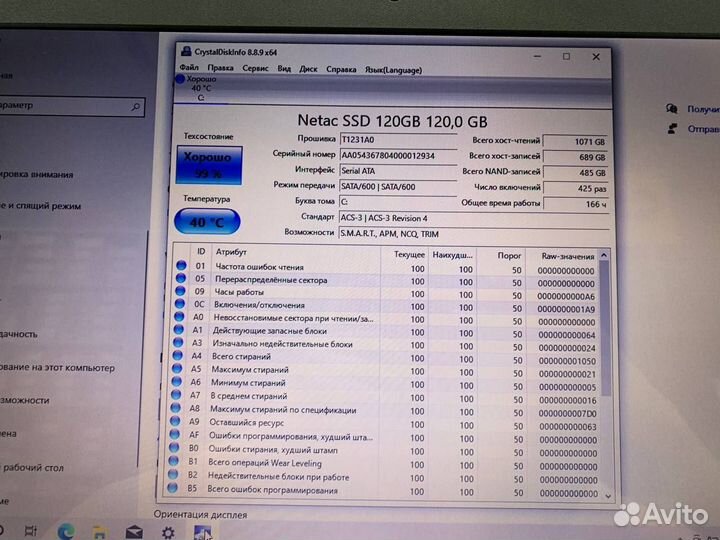Open the Диск menu

[308, 69]
